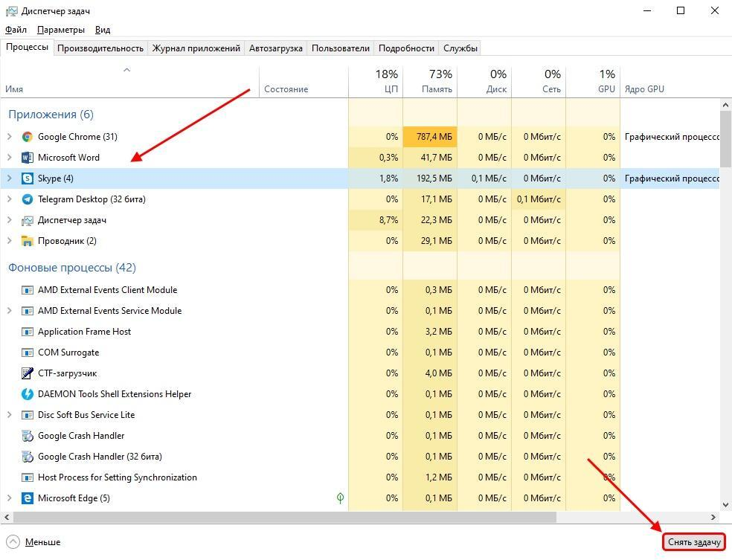Click the Task Manager title bar icon
The height and width of the screenshot is (560, 732).
[12, 10]
